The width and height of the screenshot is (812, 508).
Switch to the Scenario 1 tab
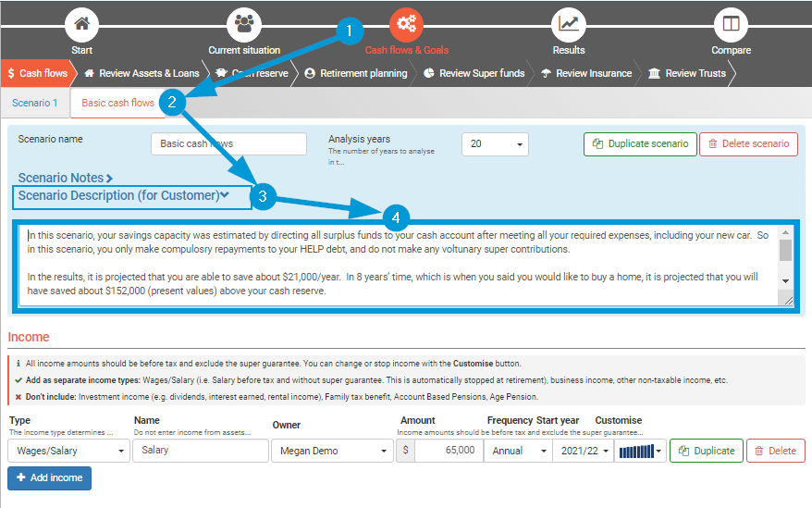pos(35,103)
